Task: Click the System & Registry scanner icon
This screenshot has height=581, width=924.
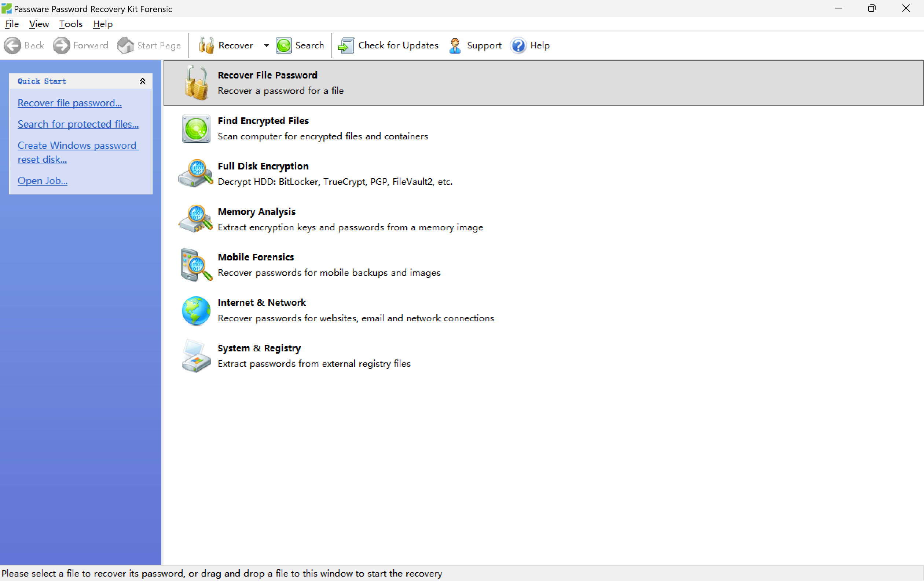Action: point(196,356)
